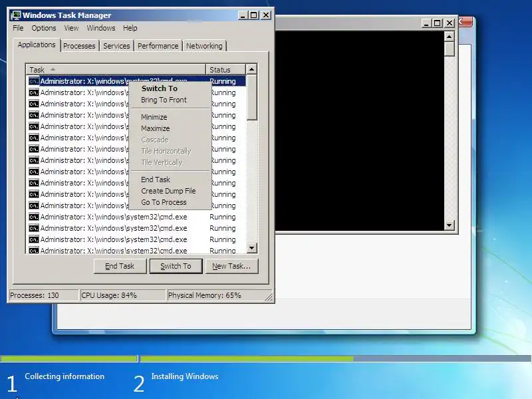Close the cmd window
This screenshot has width=532, height=399.
450,23
